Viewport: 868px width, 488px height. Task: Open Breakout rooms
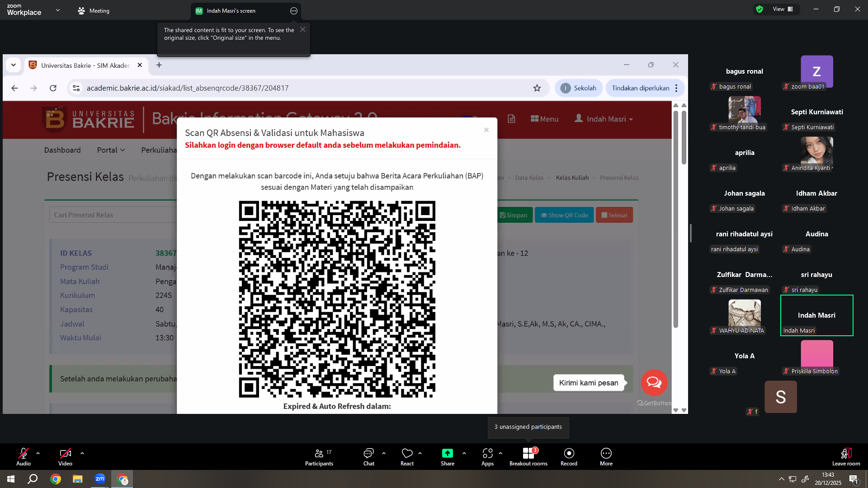pyautogui.click(x=528, y=457)
